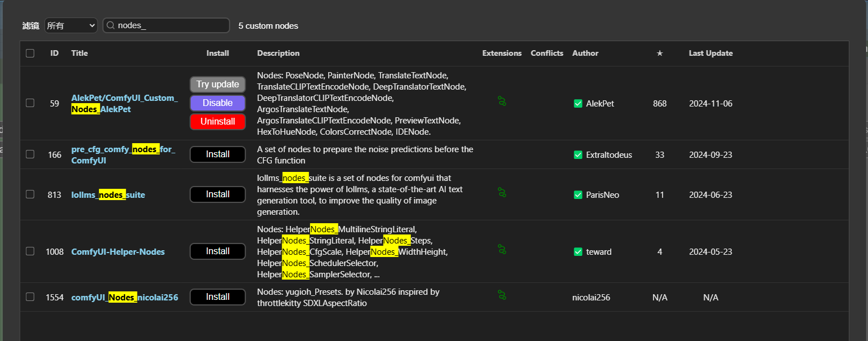Click verified badge next to Extraltodeus author
The width and height of the screenshot is (868, 341).
[x=578, y=155]
